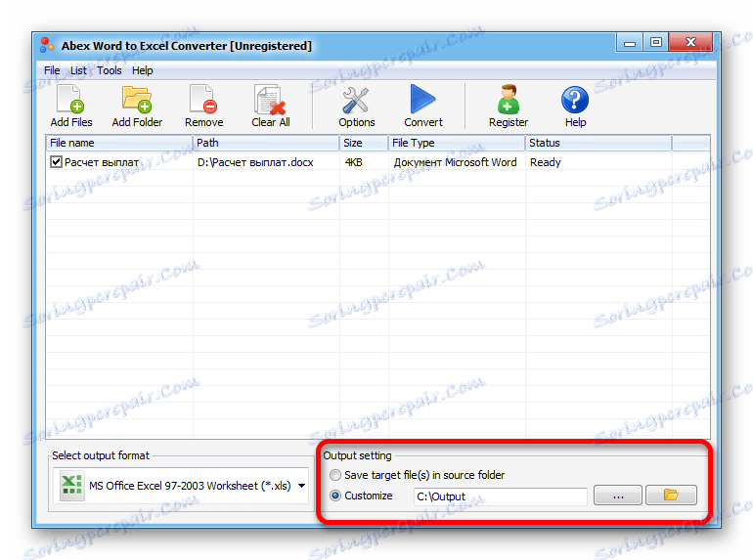Screen dimensions: 753x560
Task: Browse output path with the ... button
Action: (618, 495)
